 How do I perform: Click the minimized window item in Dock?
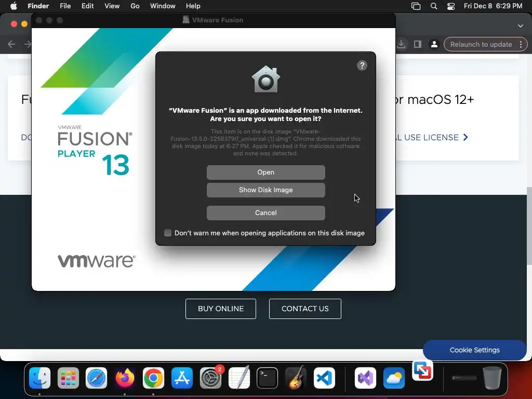pyautogui.click(x=464, y=378)
